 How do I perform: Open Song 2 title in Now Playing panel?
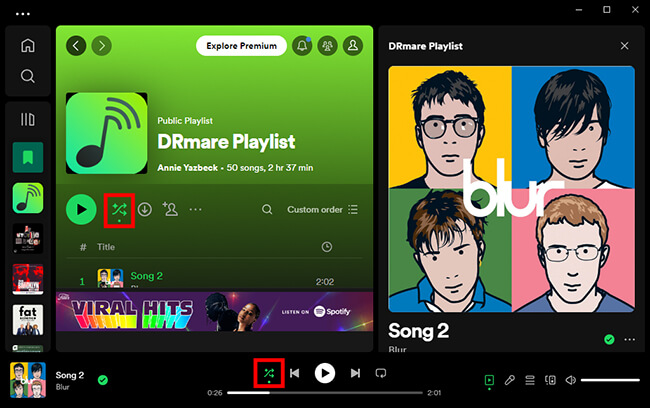[418, 331]
